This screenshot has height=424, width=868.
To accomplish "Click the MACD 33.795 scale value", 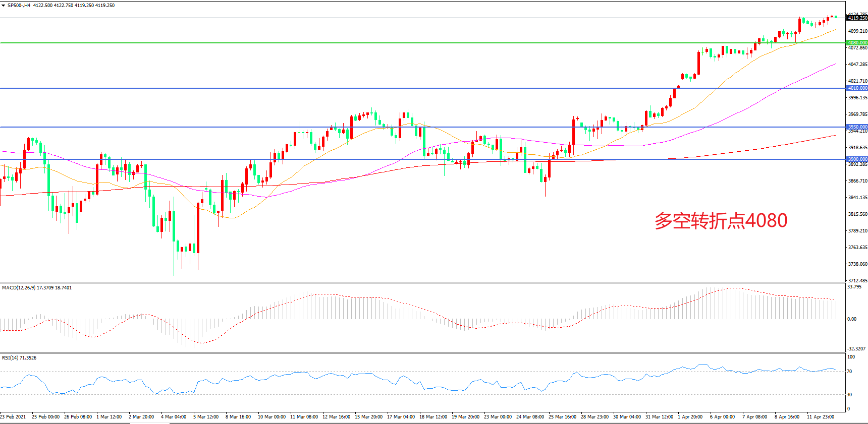I will [854, 287].
